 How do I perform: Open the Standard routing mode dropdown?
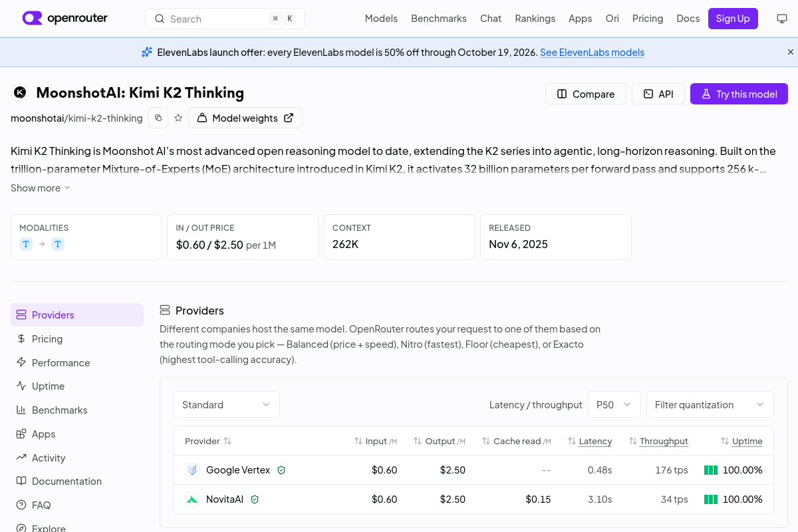click(227, 404)
